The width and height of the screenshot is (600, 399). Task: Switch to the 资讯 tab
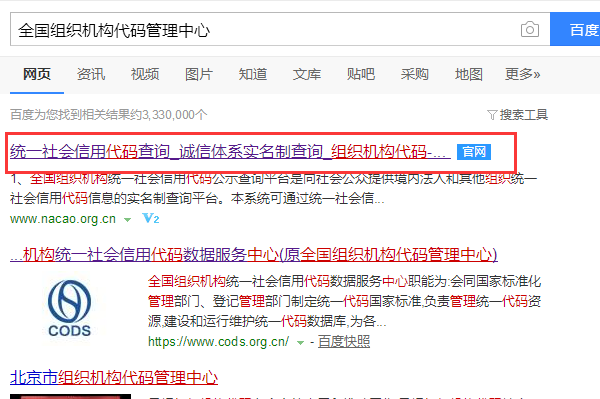click(x=91, y=74)
